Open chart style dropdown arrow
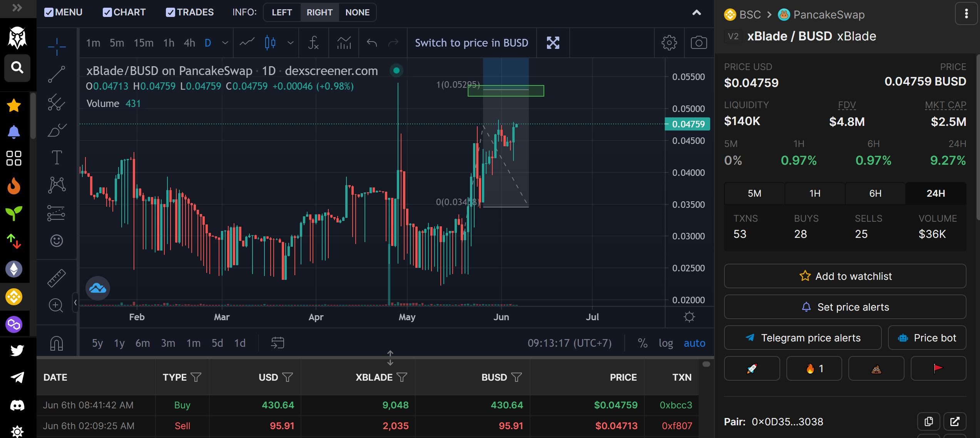 coord(291,43)
